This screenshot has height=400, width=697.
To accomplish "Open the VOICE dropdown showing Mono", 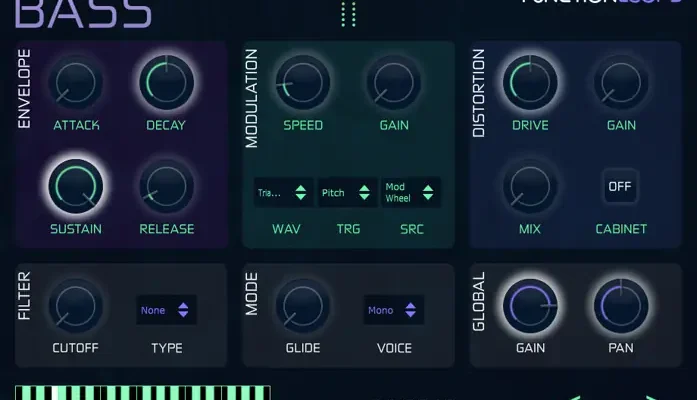I will 393,310.
